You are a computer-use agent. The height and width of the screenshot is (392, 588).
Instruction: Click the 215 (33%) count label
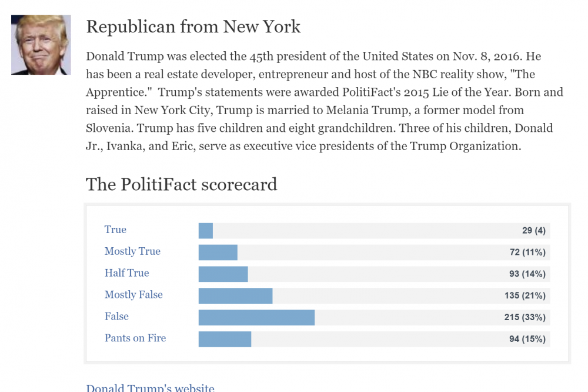click(x=525, y=318)
